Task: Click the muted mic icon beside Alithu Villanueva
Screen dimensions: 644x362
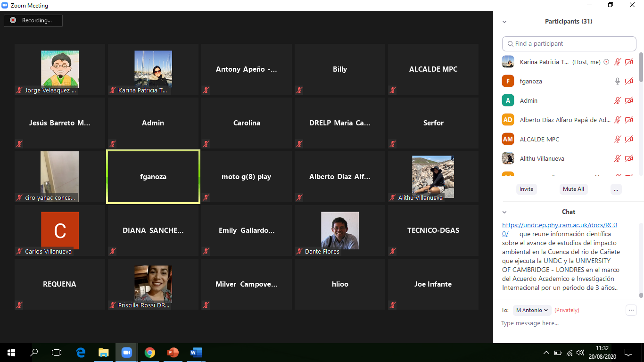Action: tap(617, 158)
